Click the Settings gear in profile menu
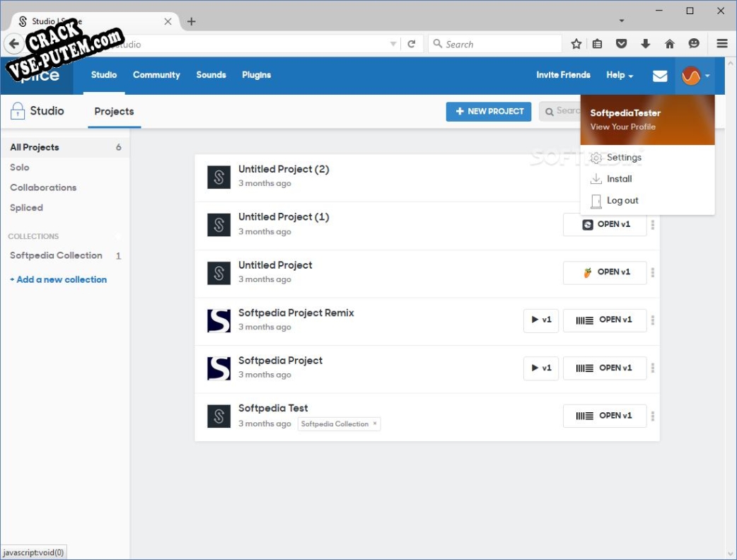The image size is (737, 560). tap(595, 157)
